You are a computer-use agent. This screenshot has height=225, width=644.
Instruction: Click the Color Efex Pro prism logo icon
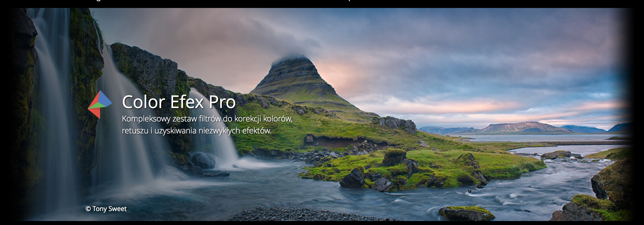[100, 105]
